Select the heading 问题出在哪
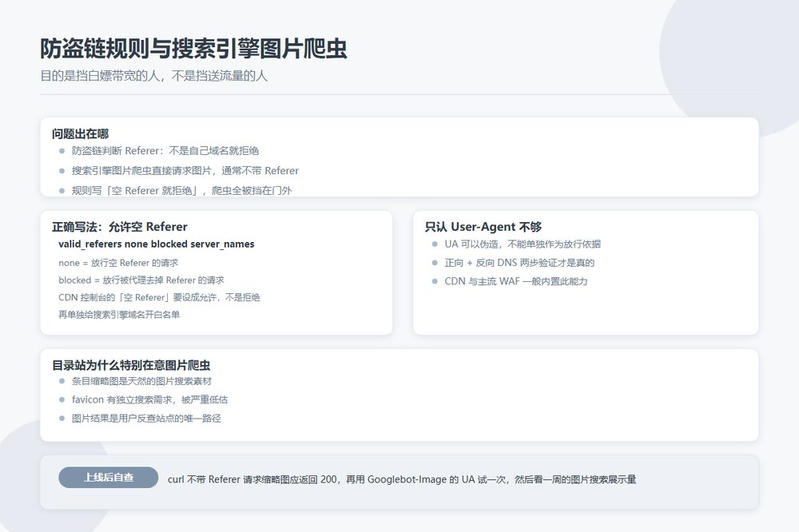The image size is (799, 532). (x=80, y=134)
